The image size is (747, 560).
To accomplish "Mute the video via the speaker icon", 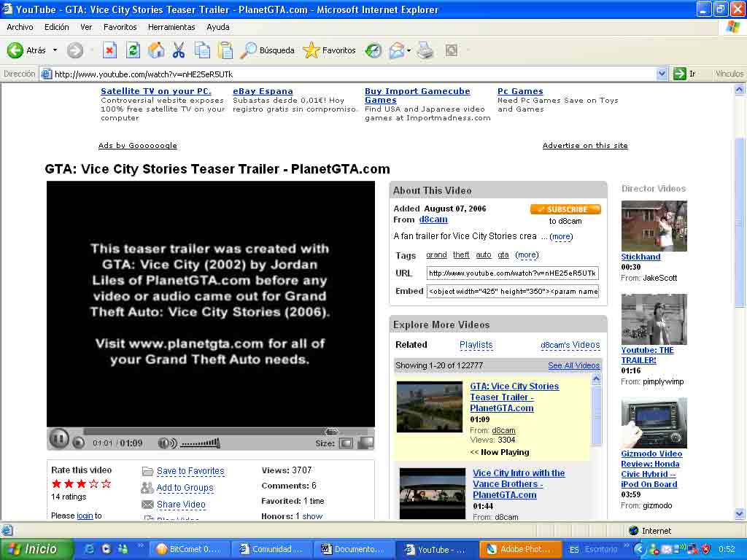I will [167, 443].
